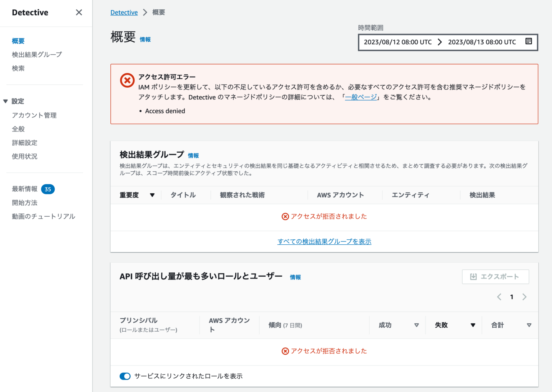Open the 重要度 sort dropdown
552x392 pixels.
coord(152,195)
